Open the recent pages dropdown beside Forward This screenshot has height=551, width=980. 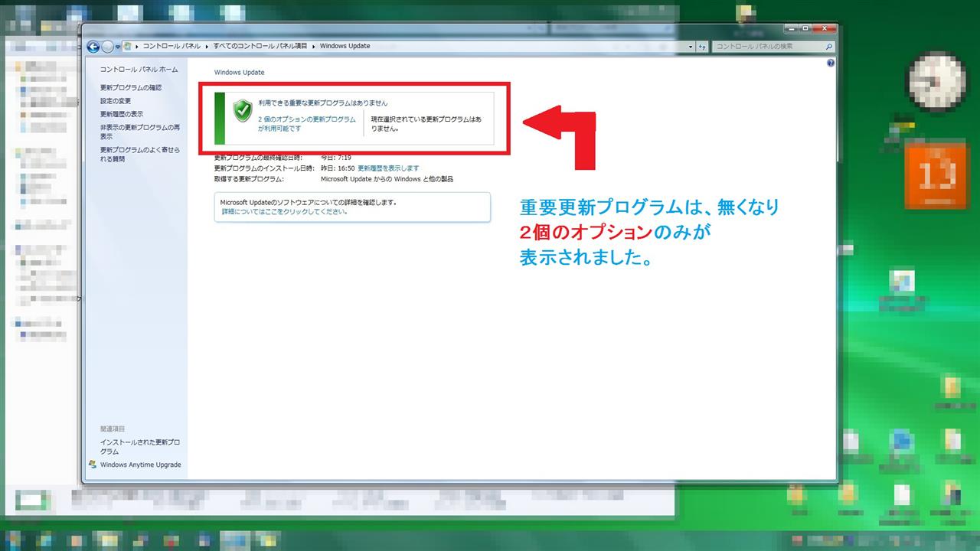click(x=117, y=47)
